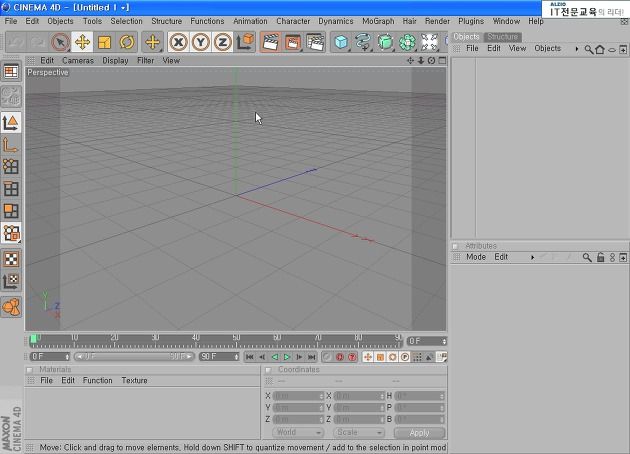630x454 pixels.
Task: Open the Scale mode dropdown
Action: [359, 432]
